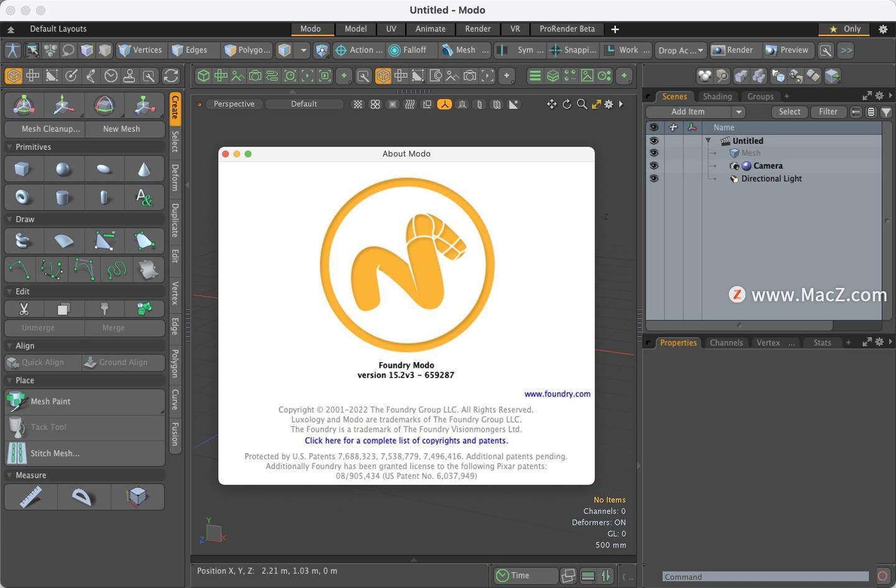
Task: Click the Filter button in Scenes panel
Action: 828,111
